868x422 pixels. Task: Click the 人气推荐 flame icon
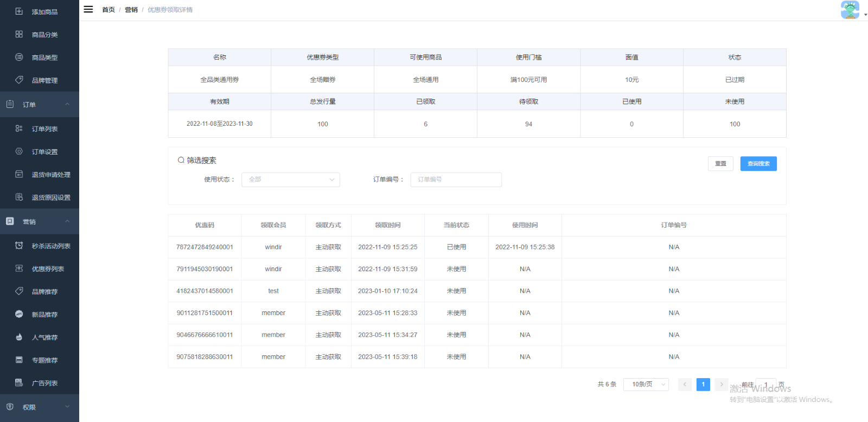(x=19, y=337)
